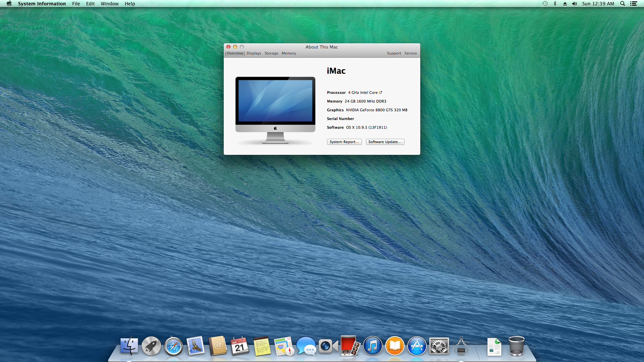
Task: Open Notification Center list icon
Action: 634,4
